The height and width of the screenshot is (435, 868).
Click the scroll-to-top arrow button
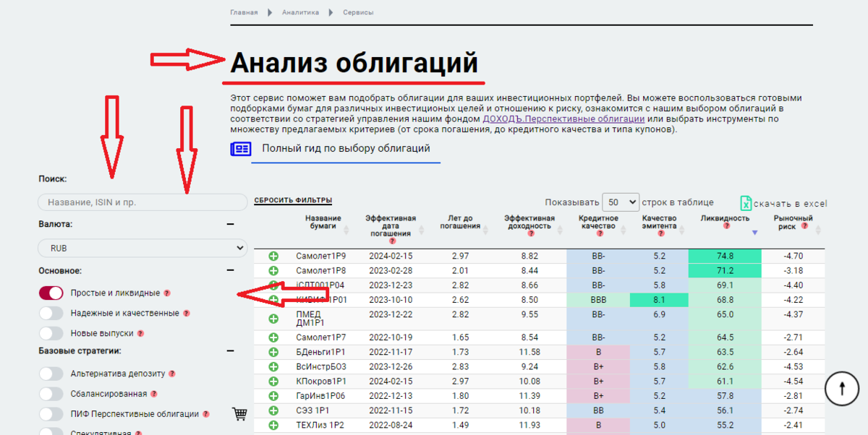[842, 387]
